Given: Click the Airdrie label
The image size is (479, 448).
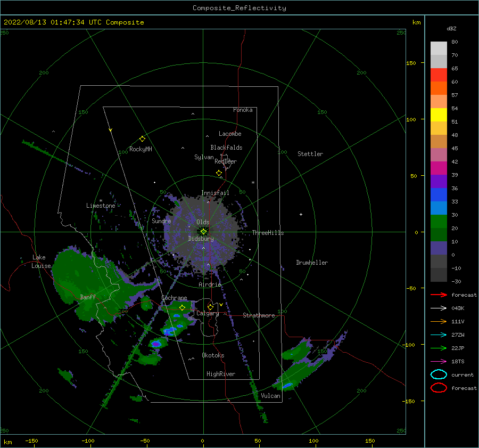Looking at the screenshot, I should (x=210, y=284).
